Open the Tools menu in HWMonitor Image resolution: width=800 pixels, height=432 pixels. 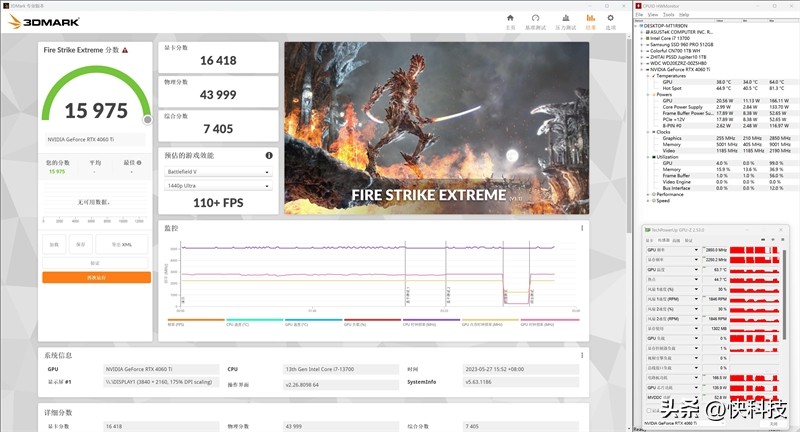667,15
